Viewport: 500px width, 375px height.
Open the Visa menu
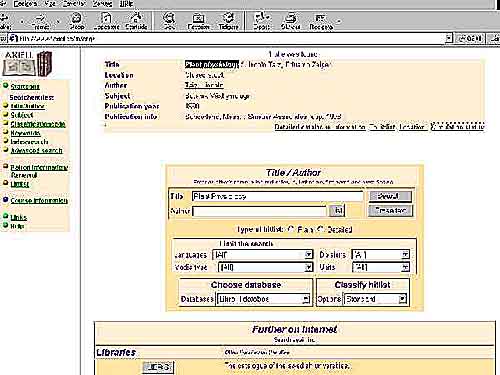coord(50,4)
